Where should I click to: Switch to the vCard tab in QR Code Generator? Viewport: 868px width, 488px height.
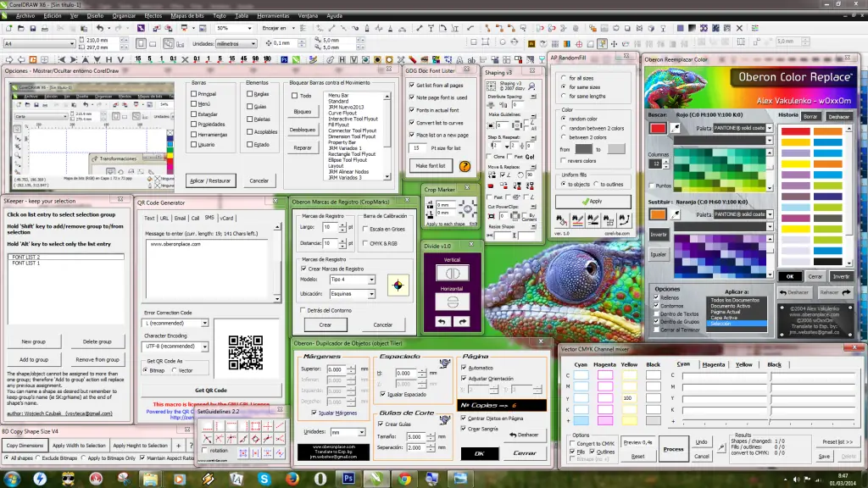coord(226,218)
